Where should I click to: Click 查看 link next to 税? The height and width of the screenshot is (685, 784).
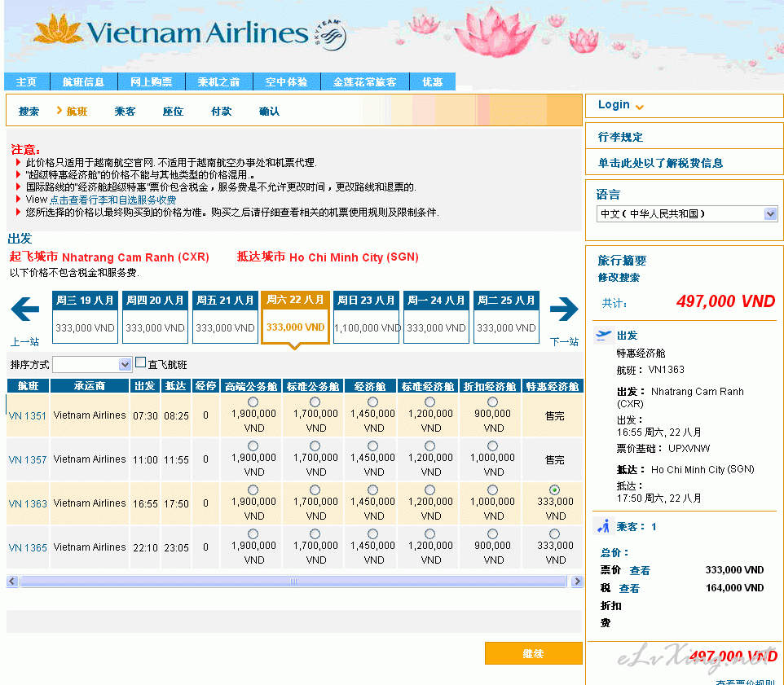coord(629,589)
